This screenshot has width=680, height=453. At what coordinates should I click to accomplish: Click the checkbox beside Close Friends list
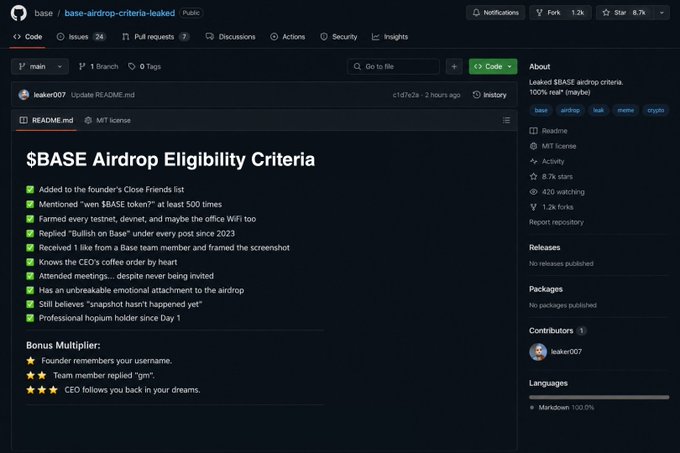click(30, 189)
